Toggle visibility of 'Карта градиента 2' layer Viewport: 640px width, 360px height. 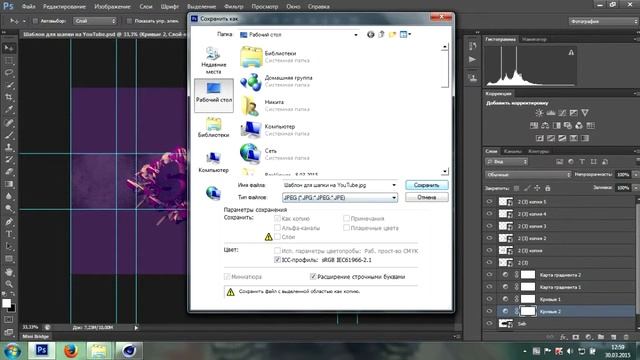pos(489,275)
